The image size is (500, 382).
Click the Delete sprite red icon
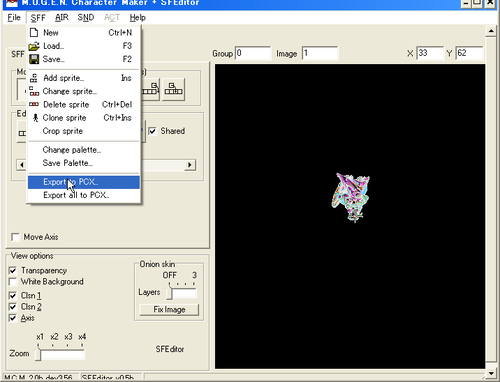pyautogui.click(x=34, y=104)
